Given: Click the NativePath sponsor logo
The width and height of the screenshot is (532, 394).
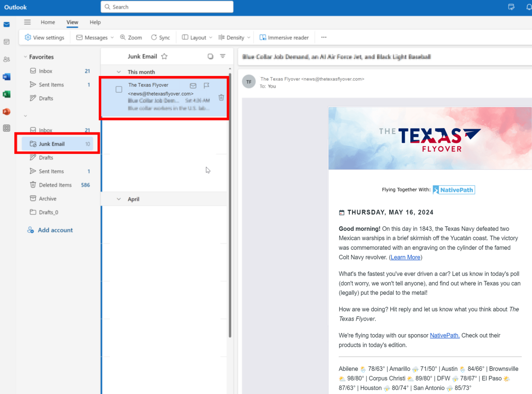Looking at the screenshot, I should (x=454, y=190).
